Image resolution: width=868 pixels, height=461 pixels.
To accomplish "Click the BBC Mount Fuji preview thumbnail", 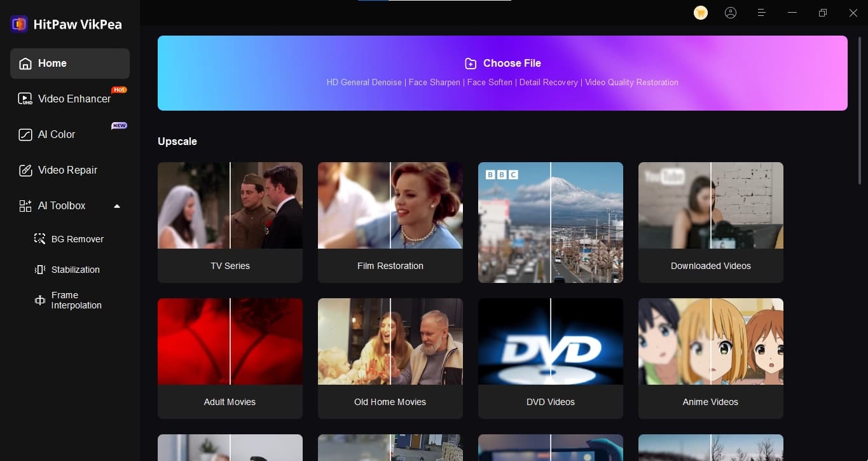I will click(551, 223).
